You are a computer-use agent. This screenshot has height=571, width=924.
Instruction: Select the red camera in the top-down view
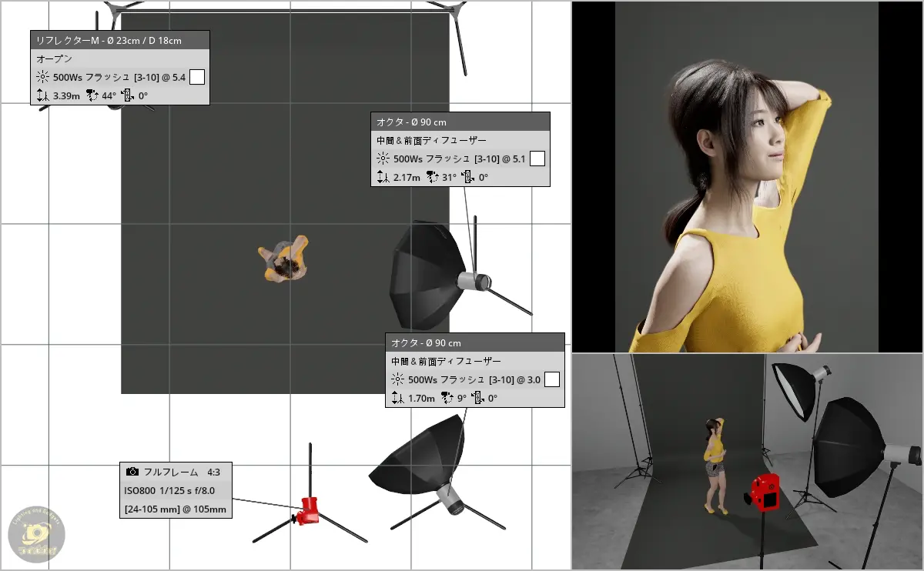coord(310,509)
